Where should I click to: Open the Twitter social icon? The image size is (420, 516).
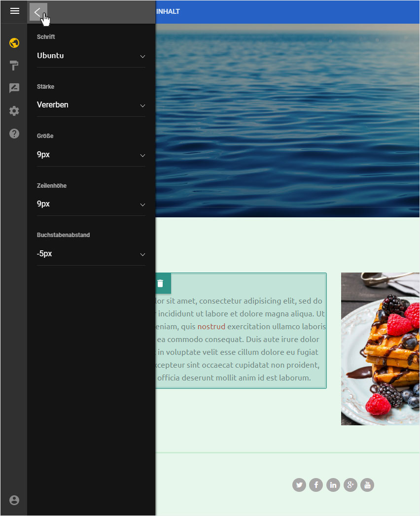tap(299, 485)
